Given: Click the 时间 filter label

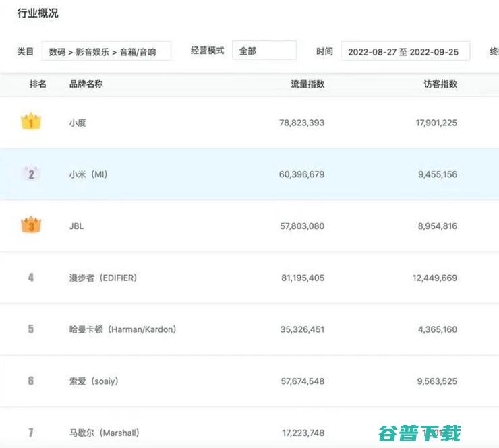Looking at the screenshot, I should tap(324, 51).
